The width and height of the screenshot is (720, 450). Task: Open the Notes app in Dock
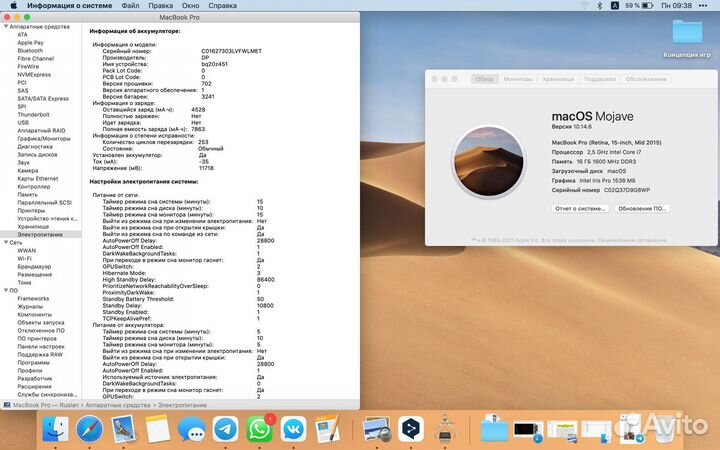pyautogui.click(x=158, y=429)
